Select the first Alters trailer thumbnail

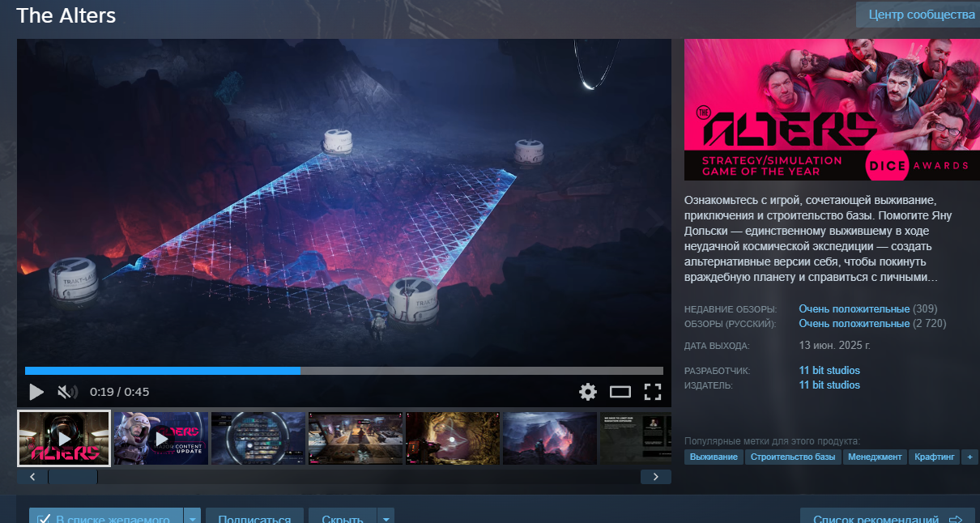pos(64,438)
